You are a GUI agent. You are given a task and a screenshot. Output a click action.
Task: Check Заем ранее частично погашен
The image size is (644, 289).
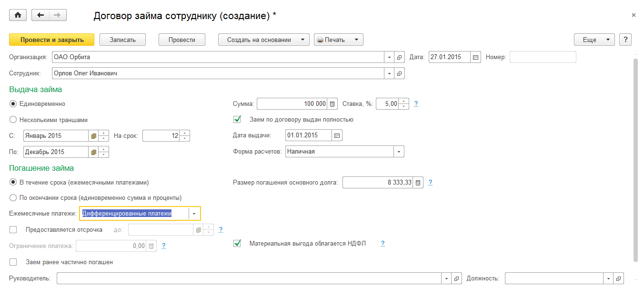(x=13, y=262)
